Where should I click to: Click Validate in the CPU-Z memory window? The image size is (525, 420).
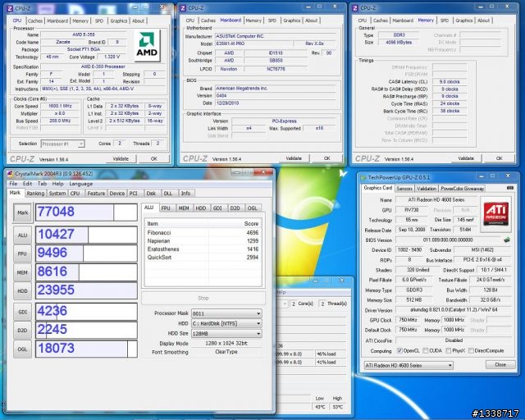tap(466, 158)
